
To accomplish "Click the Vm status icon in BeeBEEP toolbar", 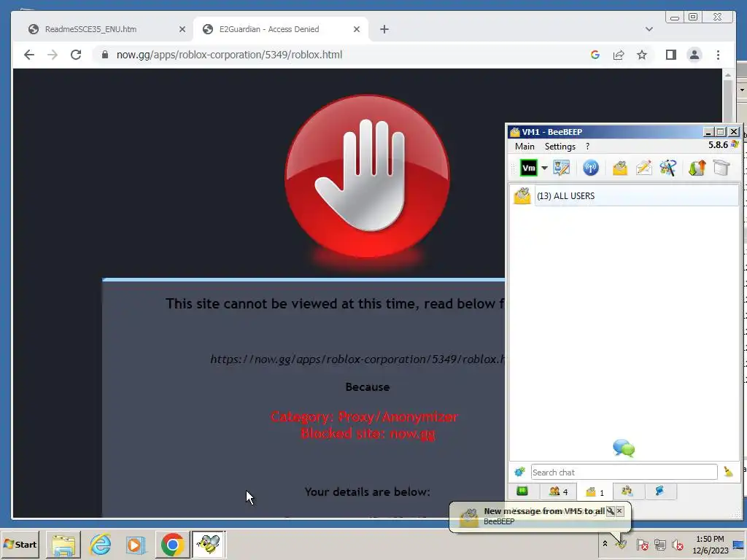I will pyautogui.click(x=528, y=168).
